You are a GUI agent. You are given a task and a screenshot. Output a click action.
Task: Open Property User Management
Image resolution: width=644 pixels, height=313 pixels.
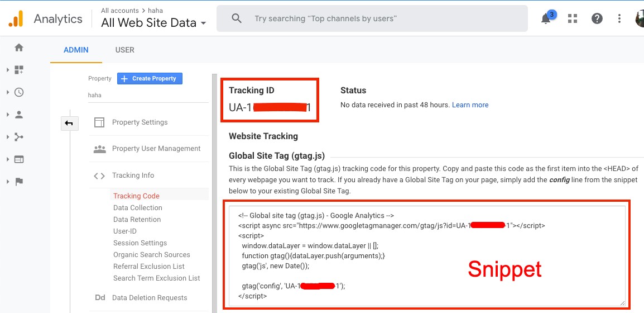click(x=156, y=149)
